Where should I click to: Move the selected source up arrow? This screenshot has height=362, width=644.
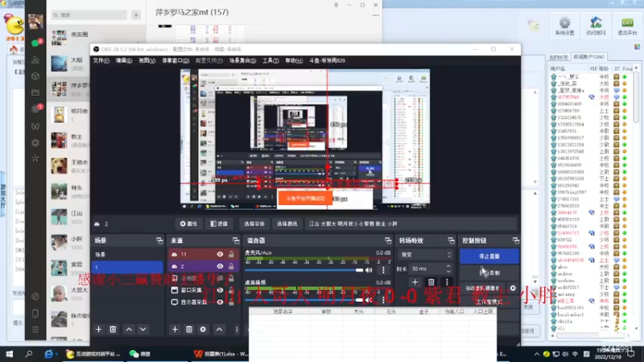219,329
